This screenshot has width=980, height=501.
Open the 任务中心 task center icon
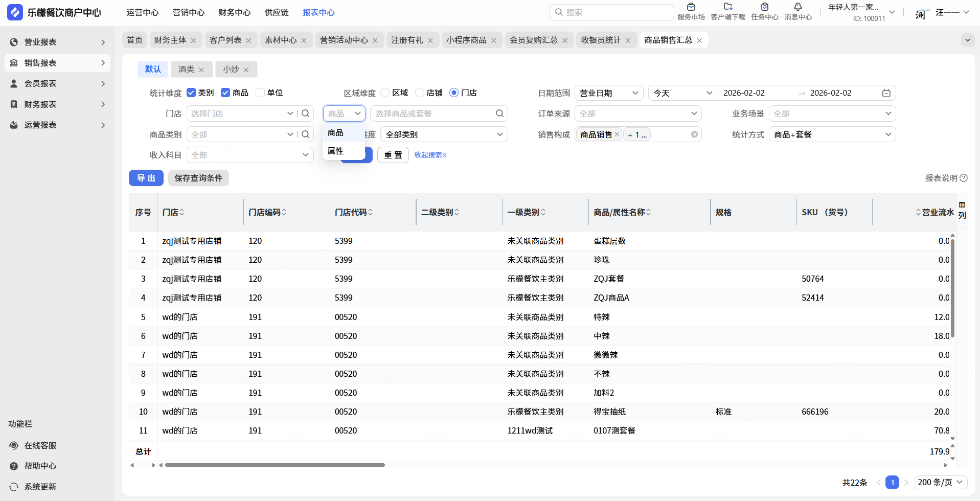[x=765, y=7]
